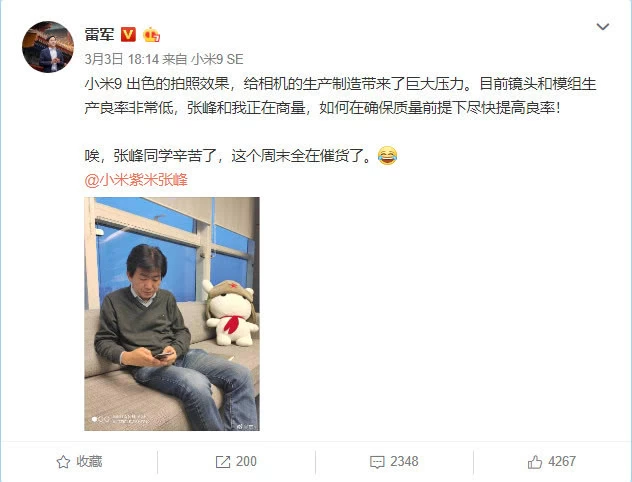Enlarge the attached photo of man on sofa
This screenshot has height=482, width=632.
(x=172, y=314)
